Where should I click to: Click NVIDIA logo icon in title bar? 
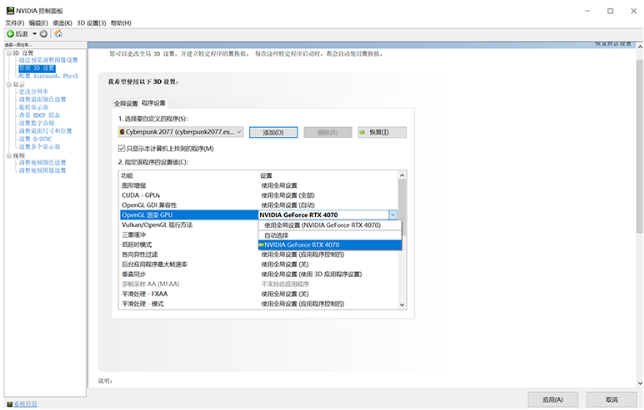(x=10, y=10)
